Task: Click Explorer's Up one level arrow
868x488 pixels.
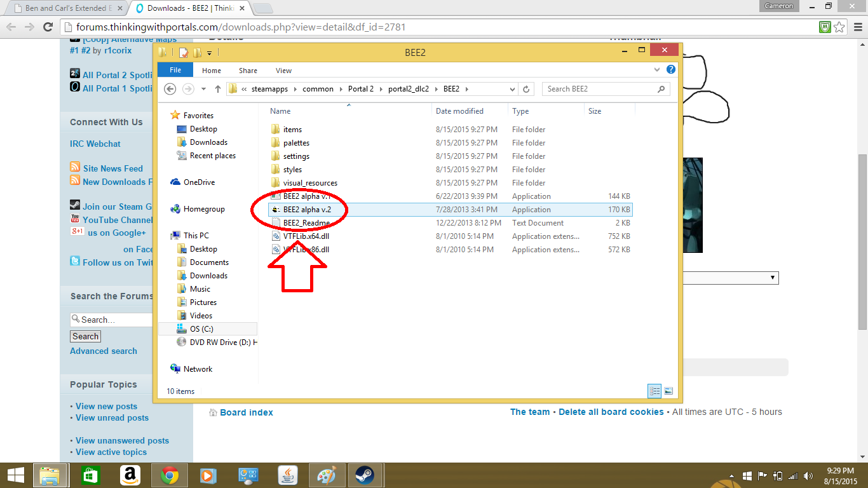Action: tap(217, 89)
